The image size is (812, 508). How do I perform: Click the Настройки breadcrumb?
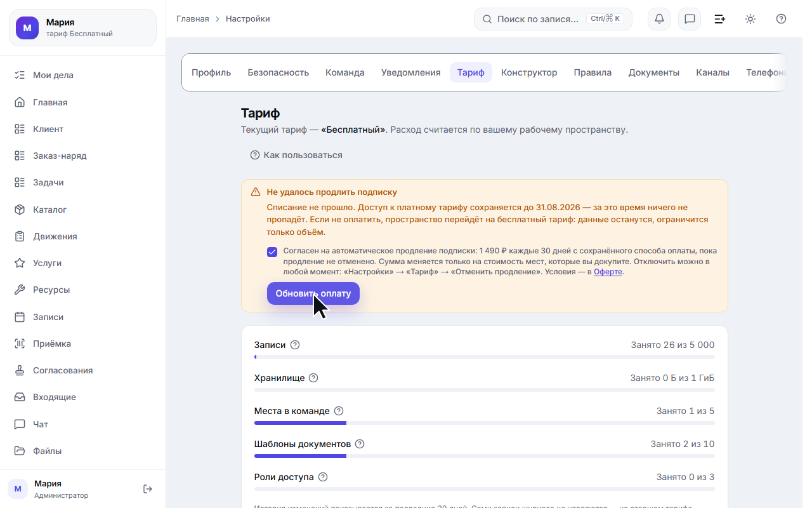[x=247, y=19]
